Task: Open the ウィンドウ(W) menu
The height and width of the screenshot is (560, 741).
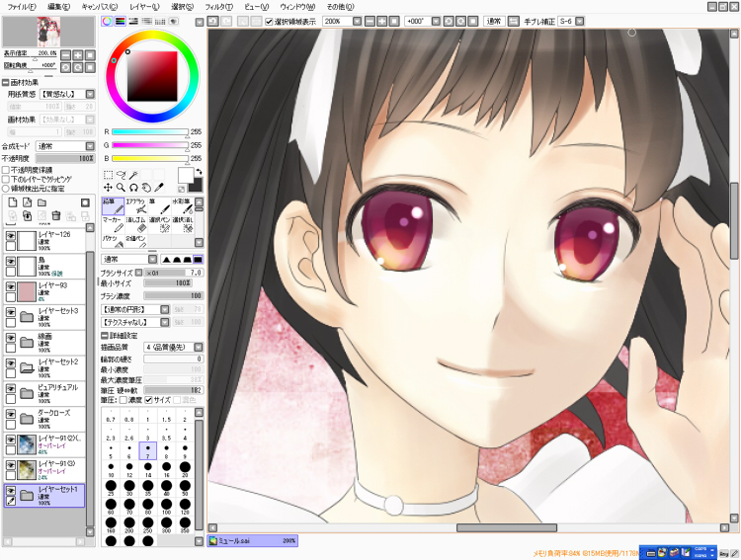Action: click(297, 7)
